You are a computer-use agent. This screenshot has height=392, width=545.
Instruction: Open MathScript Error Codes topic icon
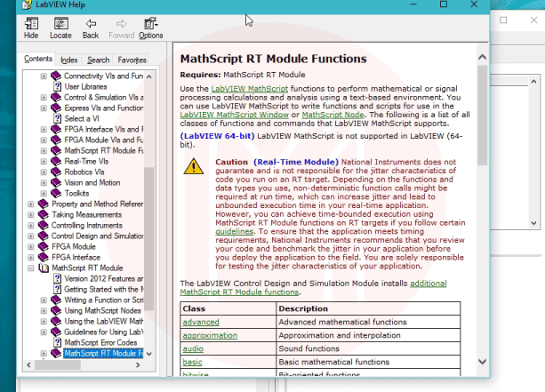pyautogui.click(x=58, y=342)
